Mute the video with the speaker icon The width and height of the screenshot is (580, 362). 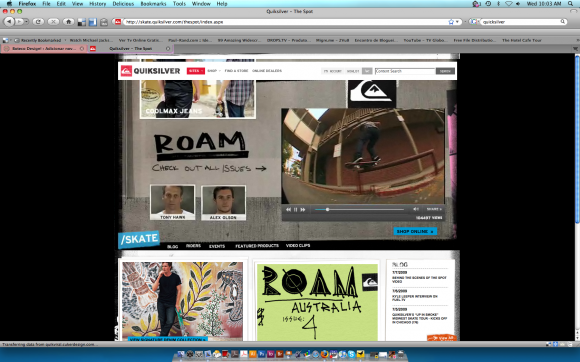tap(416, 209)
